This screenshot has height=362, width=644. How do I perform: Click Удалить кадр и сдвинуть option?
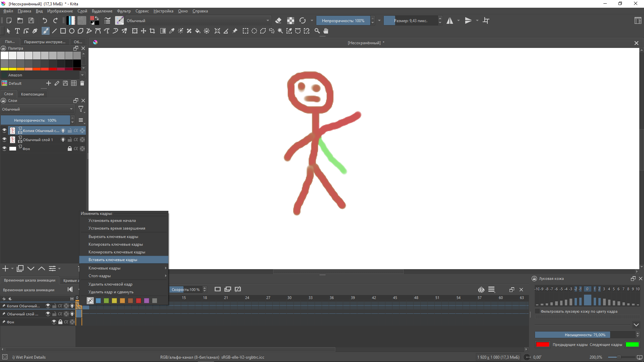pos(111,292)
